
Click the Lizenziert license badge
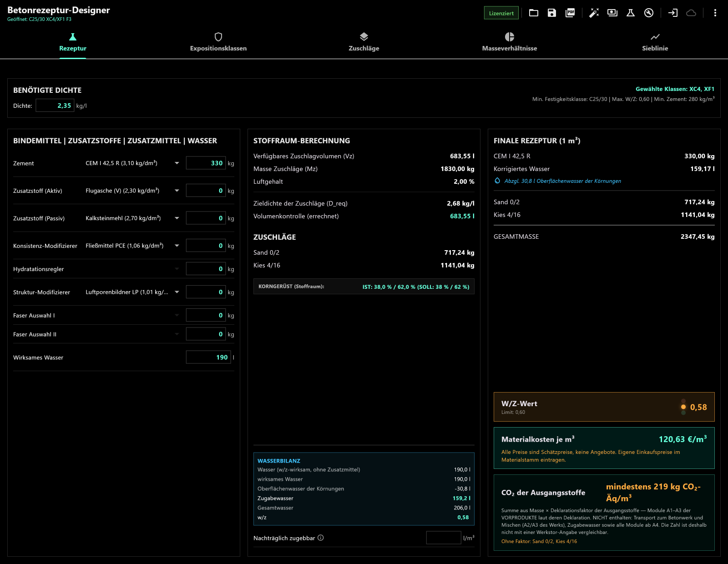click(501, 13)
